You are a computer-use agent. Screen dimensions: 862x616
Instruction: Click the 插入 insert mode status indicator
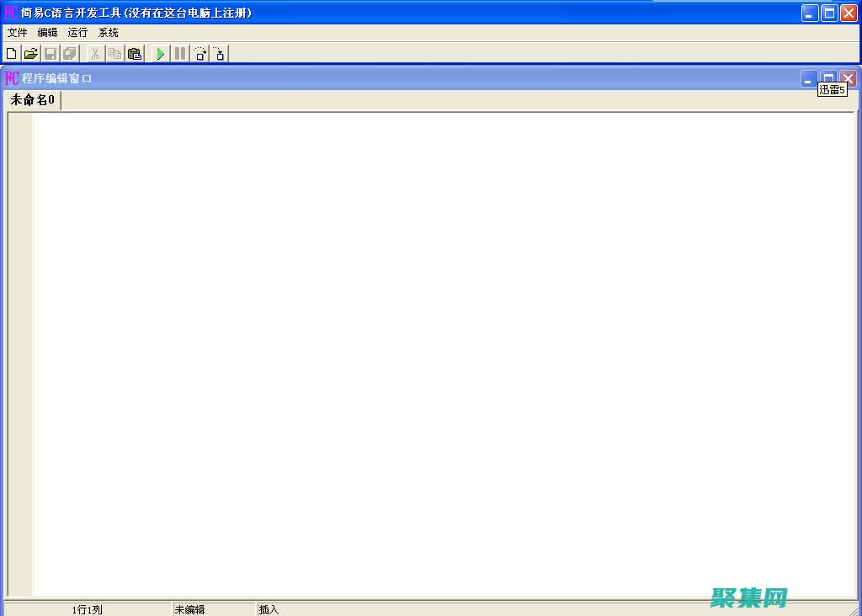click(x=269, y=609)
